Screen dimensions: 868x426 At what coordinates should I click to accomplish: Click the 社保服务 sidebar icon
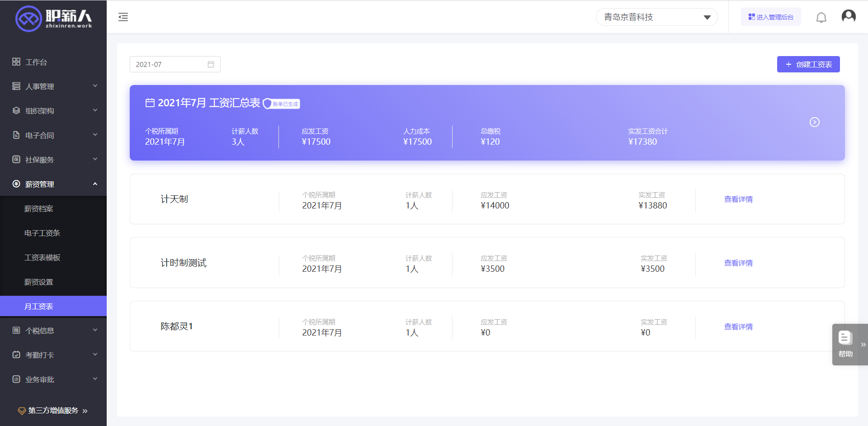(x=16, y=159)
